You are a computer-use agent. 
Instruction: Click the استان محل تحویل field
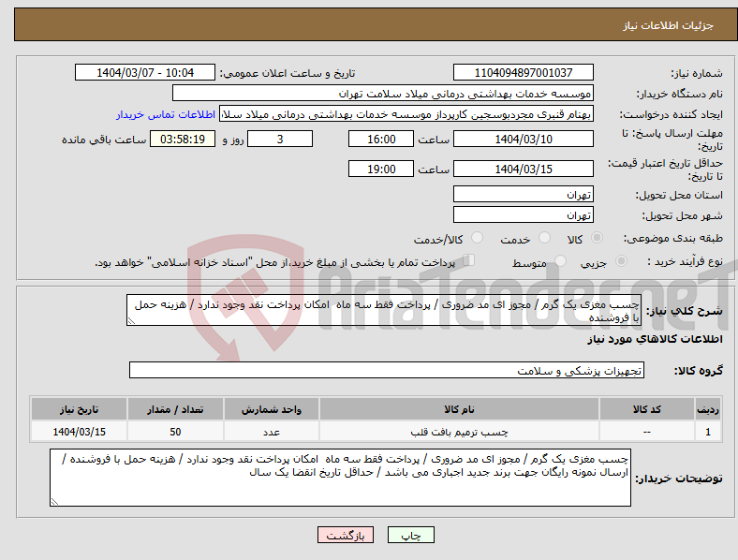(523, 195)
